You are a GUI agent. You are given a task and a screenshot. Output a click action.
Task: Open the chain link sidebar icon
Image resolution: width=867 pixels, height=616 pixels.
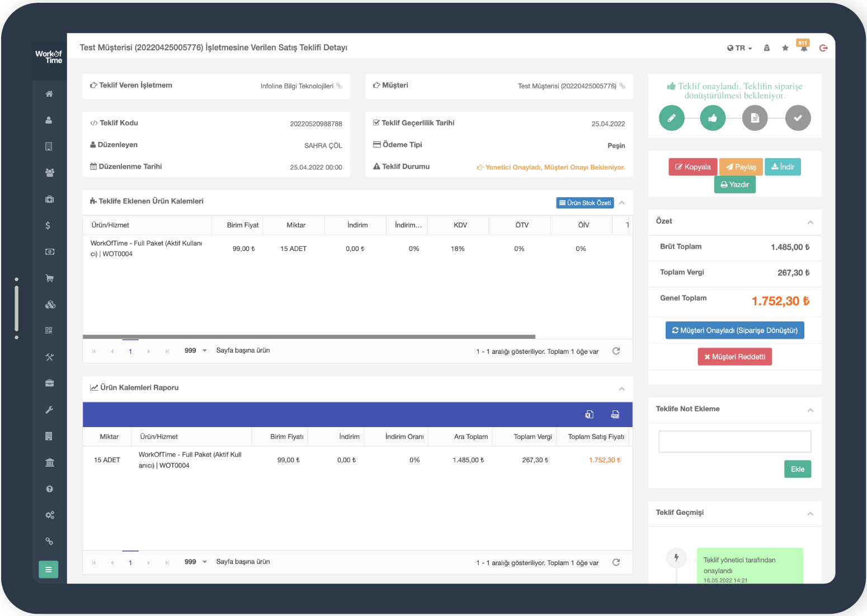coord(49,541)
